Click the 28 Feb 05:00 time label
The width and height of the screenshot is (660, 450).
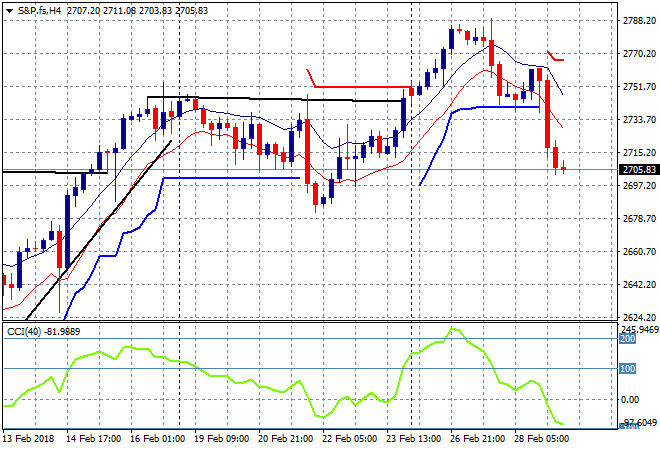point(541,439)
